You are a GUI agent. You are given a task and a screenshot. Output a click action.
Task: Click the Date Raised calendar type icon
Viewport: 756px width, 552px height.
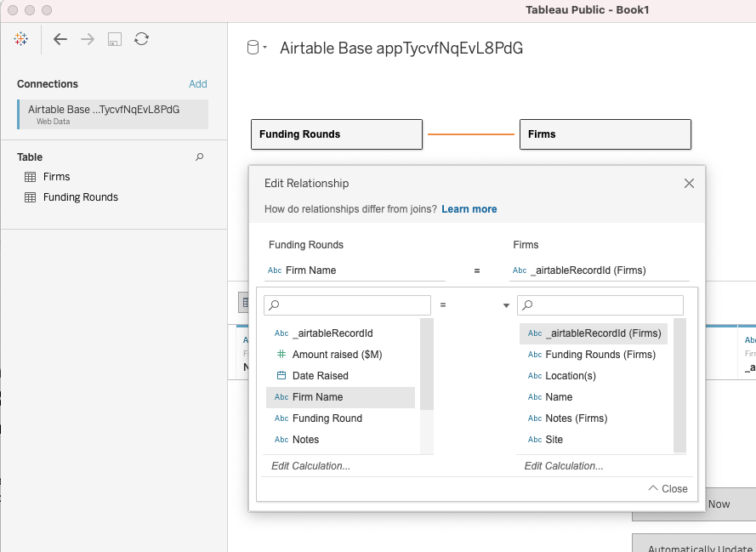[x=281, y=376]
